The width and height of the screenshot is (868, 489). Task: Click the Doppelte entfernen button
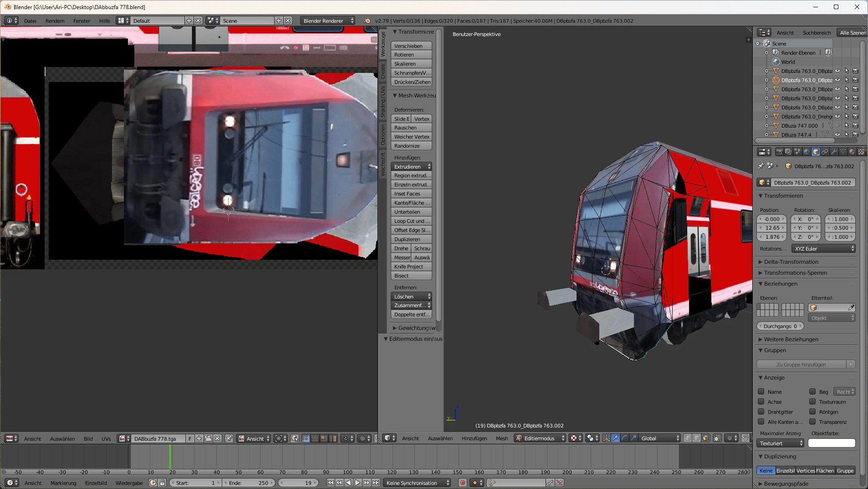pyautogui.click(x=411, y=314)
